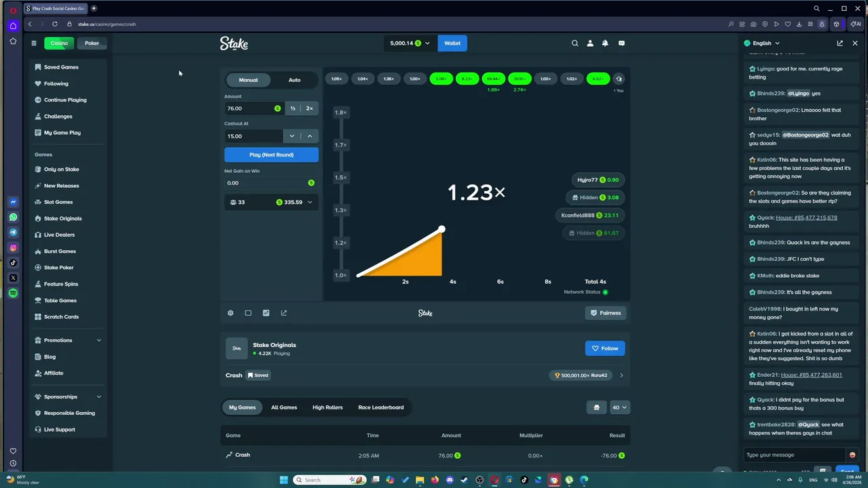Image resolution: width=868 pixels, height=488 pixels.
Task: Click the 69.44× previous result pill
Action: [x=494, y=79]
